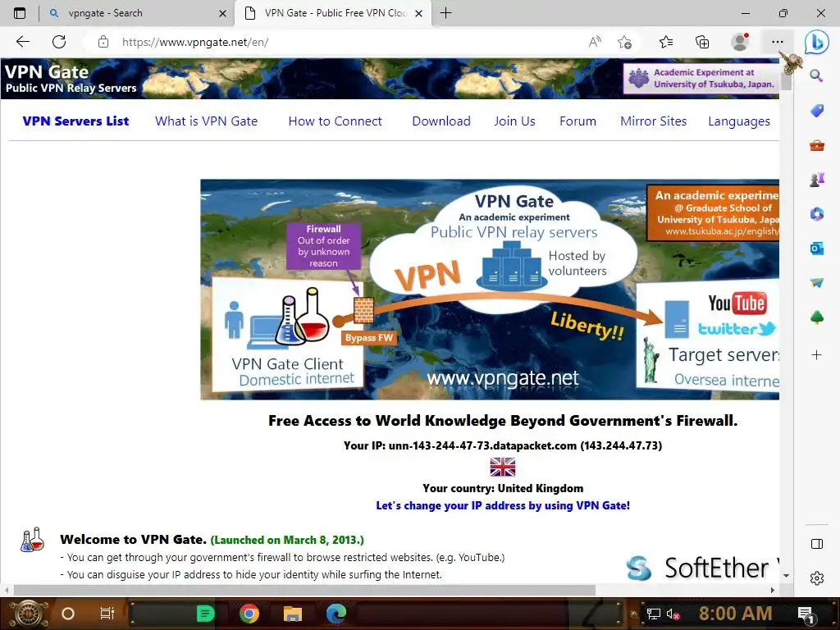Open the Favorites list
The image size is (840, 630).
pyautogui.click(x=666, y=42)
